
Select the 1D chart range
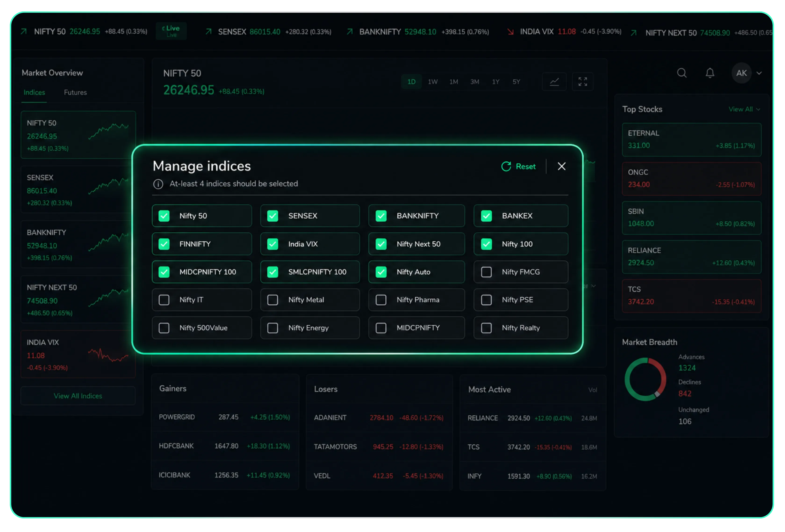click(411, 82)
